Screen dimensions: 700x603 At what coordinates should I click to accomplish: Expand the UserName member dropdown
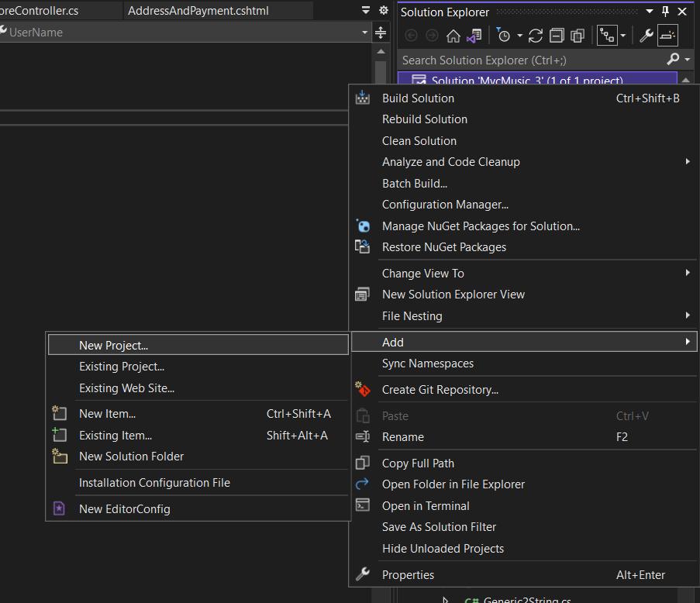tap(365, 33)
